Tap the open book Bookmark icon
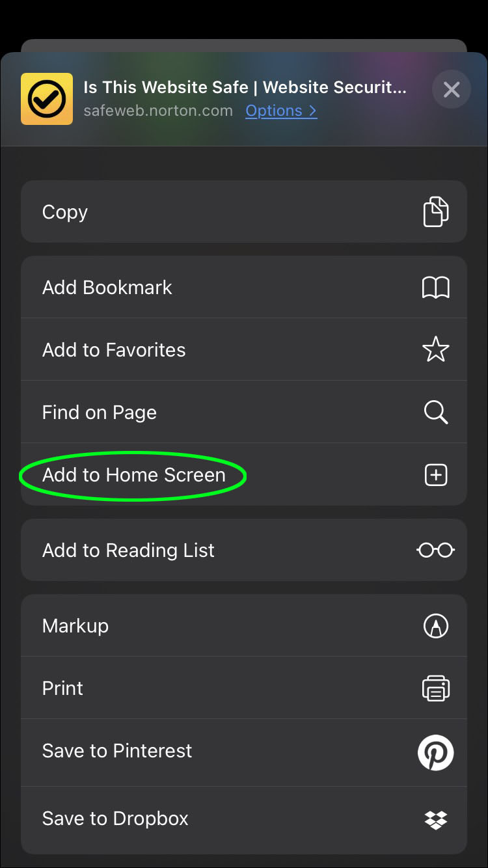Viewport: 488px width, 868px height. pos(435,287)
